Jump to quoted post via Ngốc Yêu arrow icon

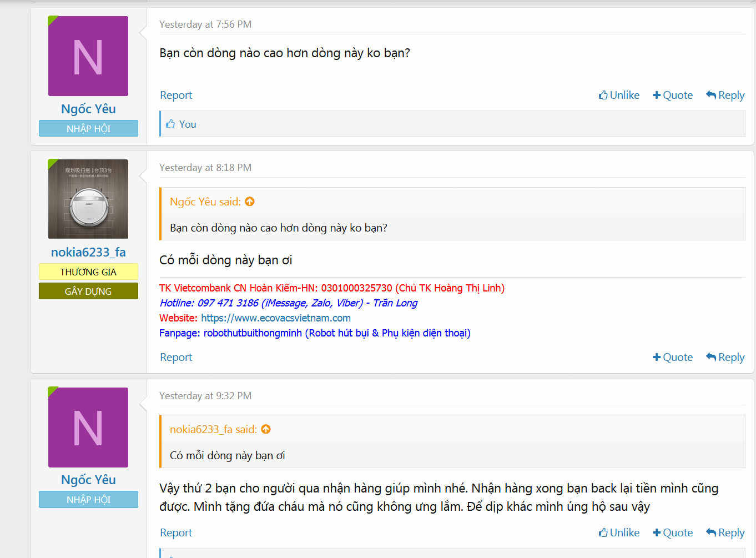(250, 202)
